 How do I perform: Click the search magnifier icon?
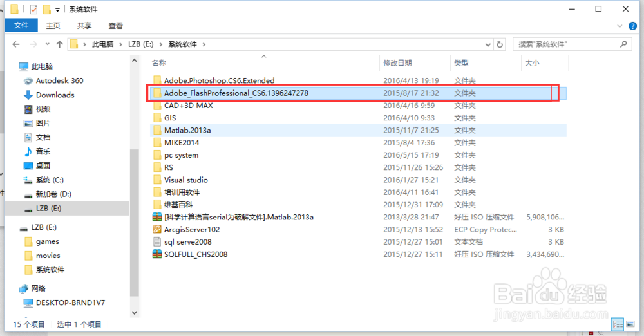tap(623, 44)
